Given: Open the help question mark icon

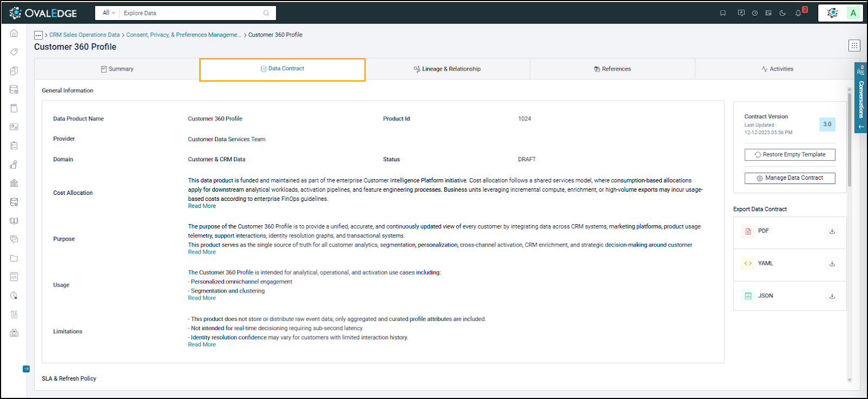Looking at the screenshot, I should pyautogui.click(x=755, y=13).
